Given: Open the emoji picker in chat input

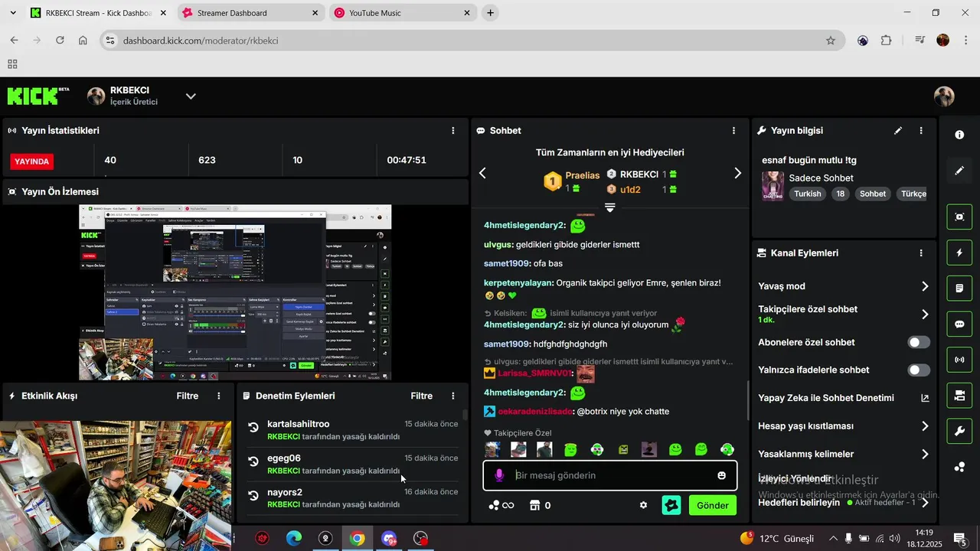Looking at the screenshot, I should 721,476.
